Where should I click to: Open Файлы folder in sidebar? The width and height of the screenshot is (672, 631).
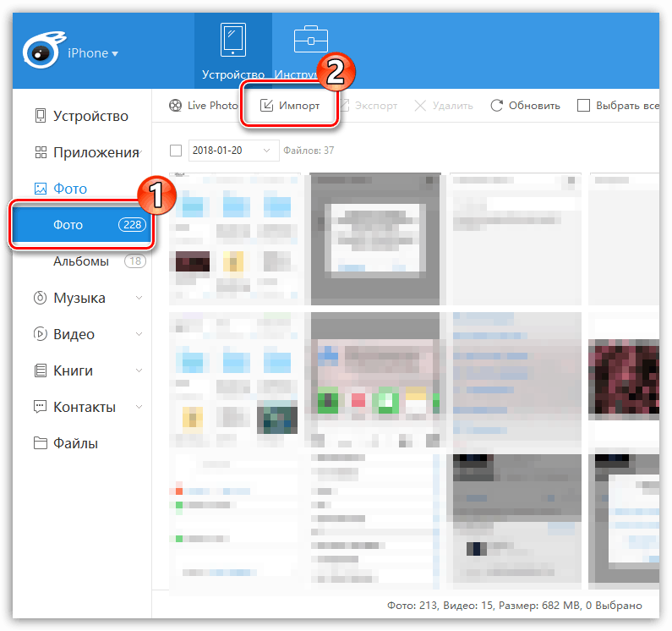(75, 443)
